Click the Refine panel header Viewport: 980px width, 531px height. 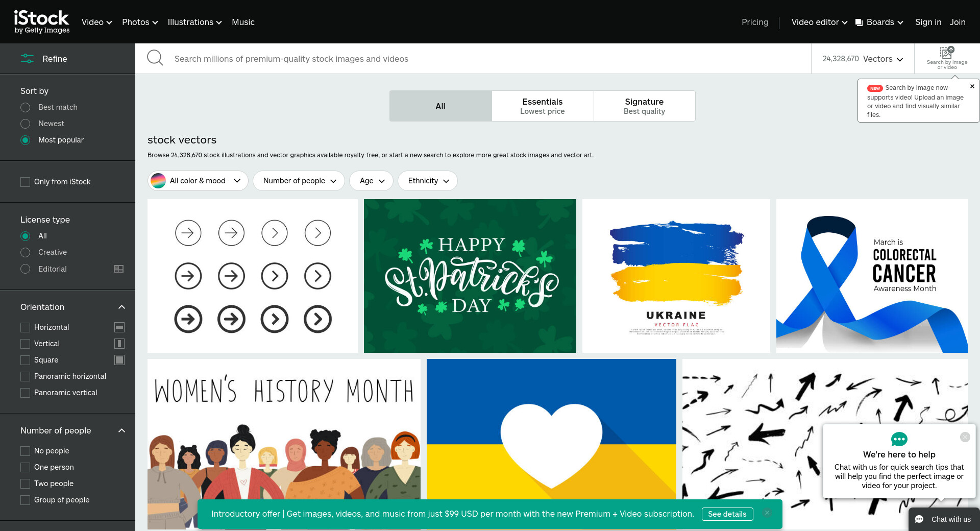[x=67, y=59]
